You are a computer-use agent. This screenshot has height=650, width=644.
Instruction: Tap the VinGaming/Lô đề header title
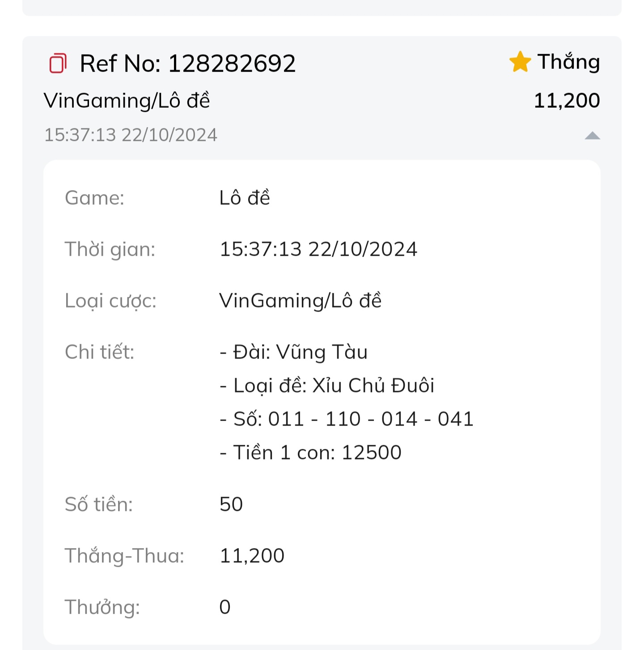(x=127, y=101)
